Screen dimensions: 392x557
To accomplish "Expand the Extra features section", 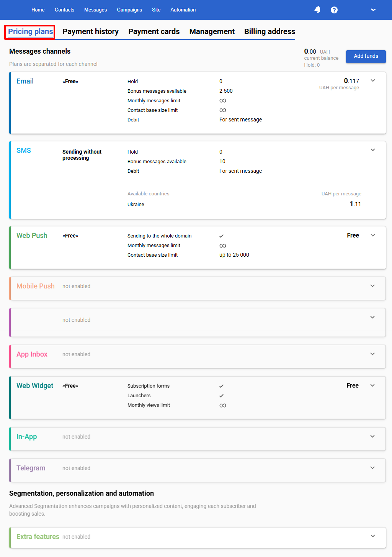I will tap(372, 536).
